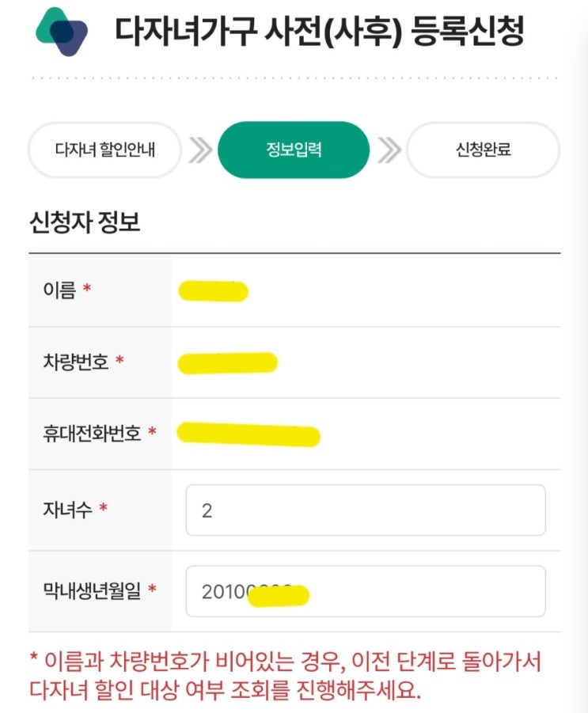
Task: Click the 차량번호 value field
Action: tap(366, 362)
